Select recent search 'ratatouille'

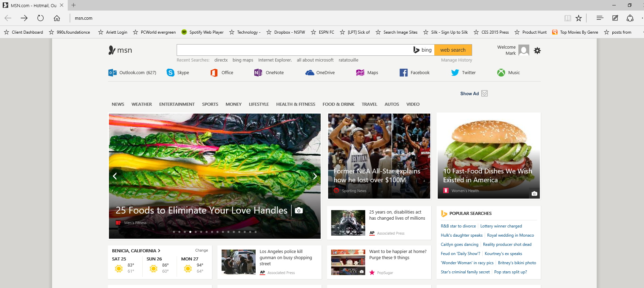tap(348, 60)
